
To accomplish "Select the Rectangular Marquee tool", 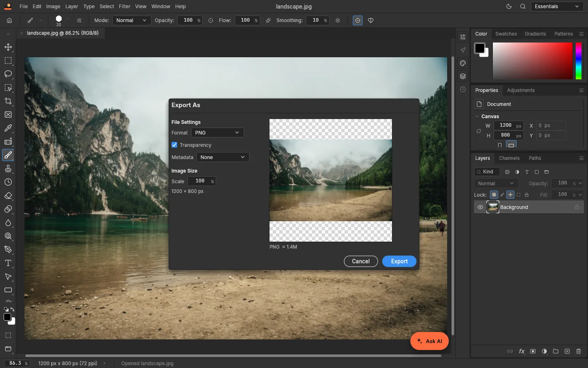I will click(8, 61).
